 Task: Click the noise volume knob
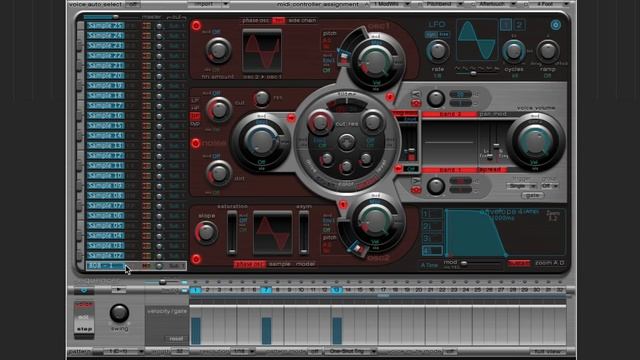coord(261,141)
